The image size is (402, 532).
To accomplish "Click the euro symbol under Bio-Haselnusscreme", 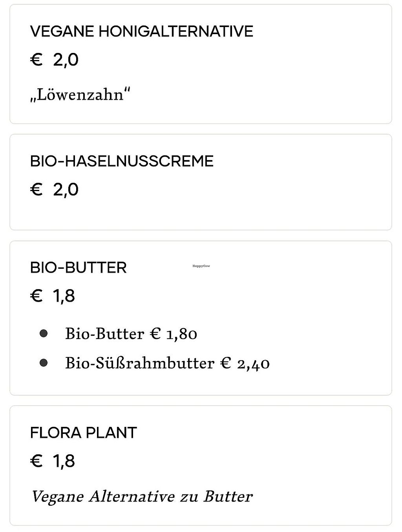I will click(x=36, y=190).
